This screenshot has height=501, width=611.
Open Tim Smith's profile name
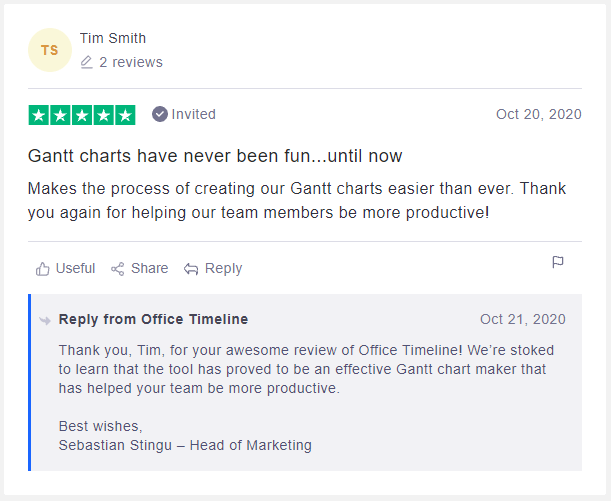tap(113, 38)
